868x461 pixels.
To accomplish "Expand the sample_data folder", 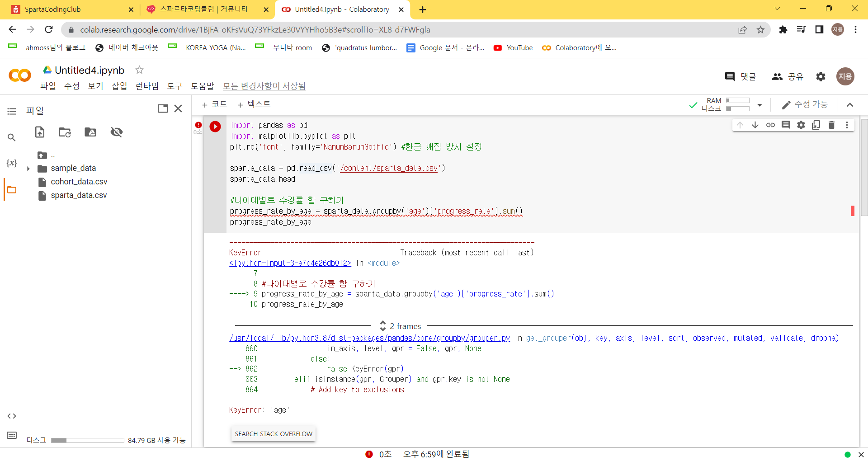I will (x=28, y=169).
